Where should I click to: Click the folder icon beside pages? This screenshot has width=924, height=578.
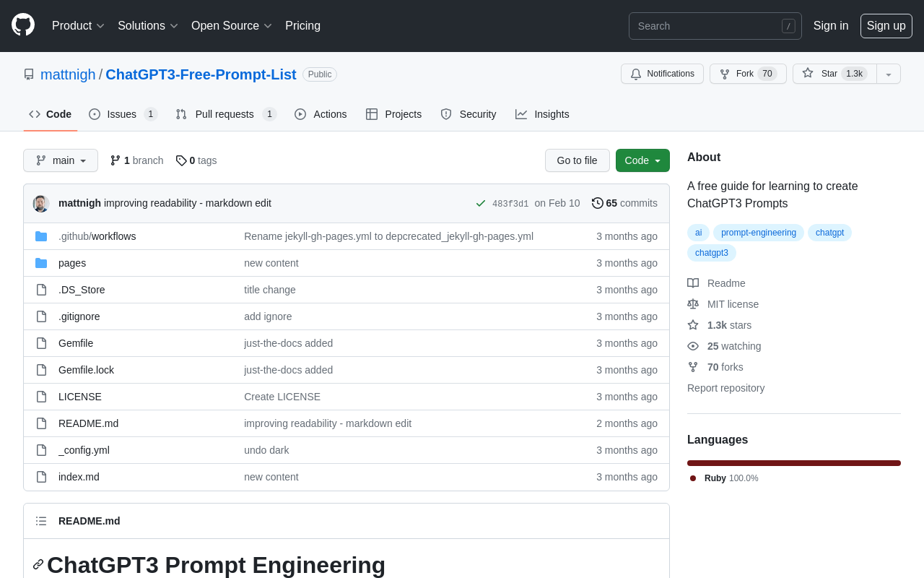click(41, 263)
